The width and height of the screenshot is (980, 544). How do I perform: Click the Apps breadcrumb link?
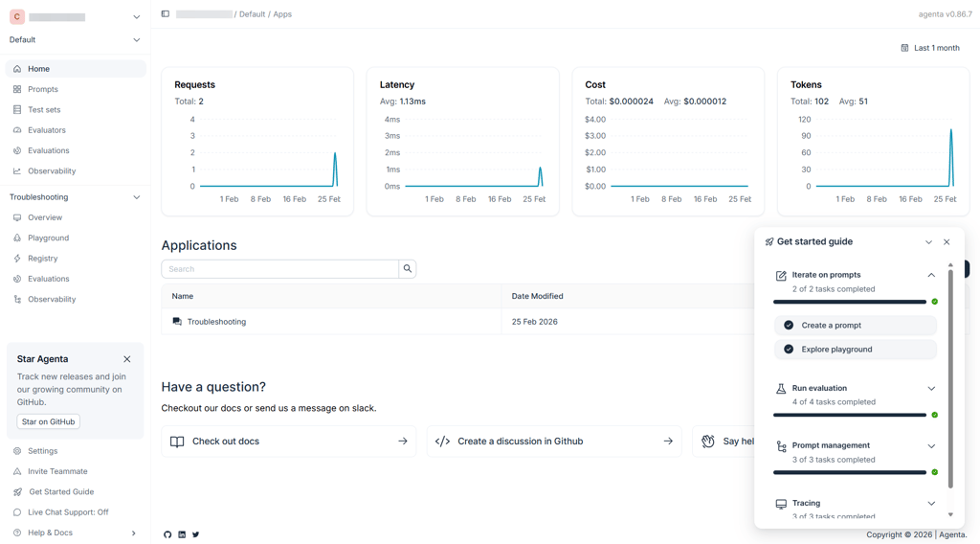point(282,13)
